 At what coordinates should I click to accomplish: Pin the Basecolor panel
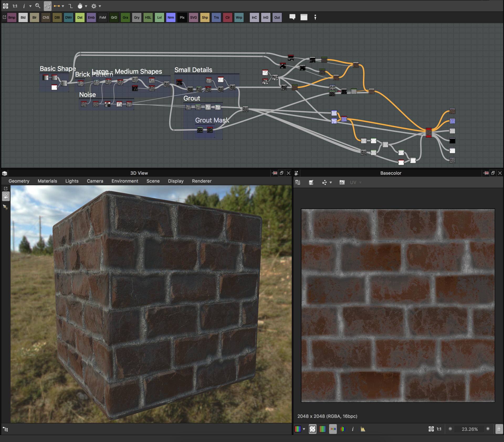click(486, 173)
